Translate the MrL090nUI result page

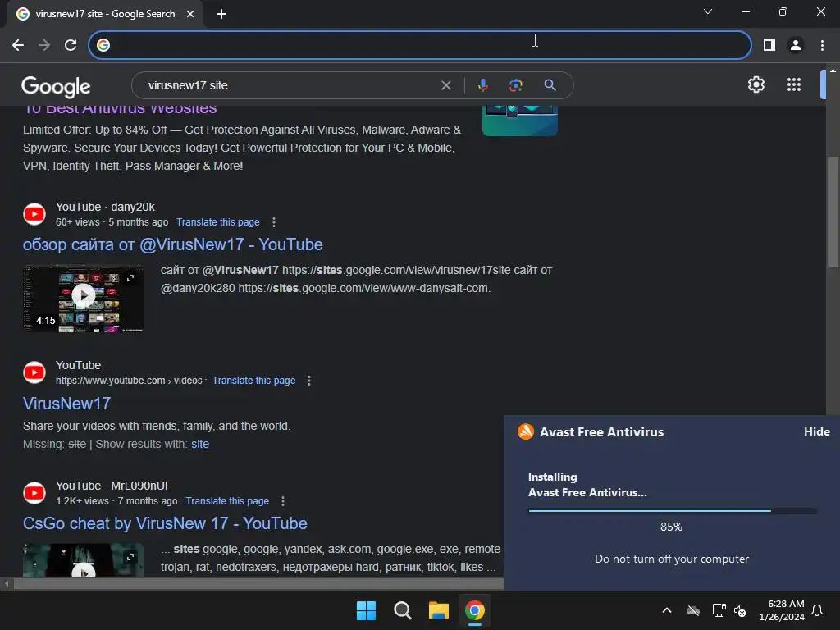(227, 501)
